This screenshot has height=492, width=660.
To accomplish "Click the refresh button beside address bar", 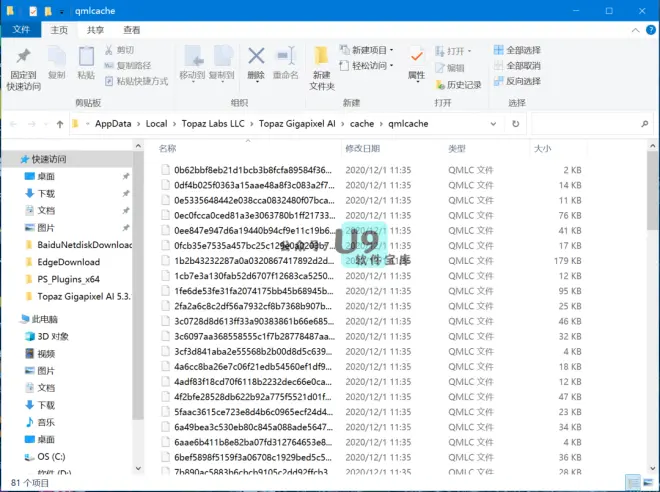I will (515, 124).
